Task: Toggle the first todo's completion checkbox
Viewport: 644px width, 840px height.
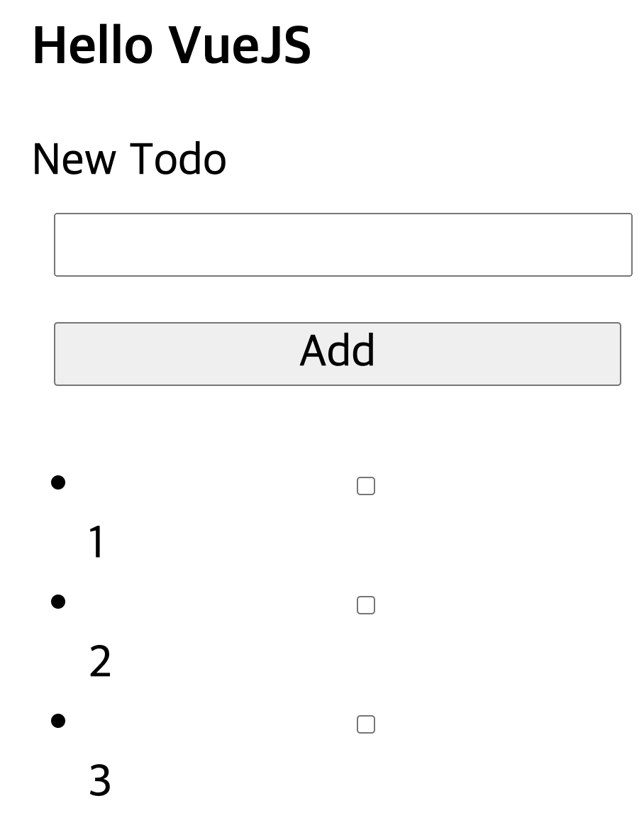Action: pyautogui.click(x=366, y=485)
